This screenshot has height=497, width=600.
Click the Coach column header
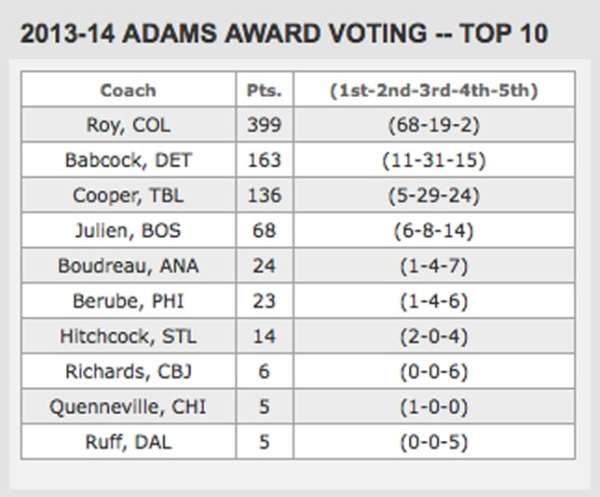pos(128,90)
